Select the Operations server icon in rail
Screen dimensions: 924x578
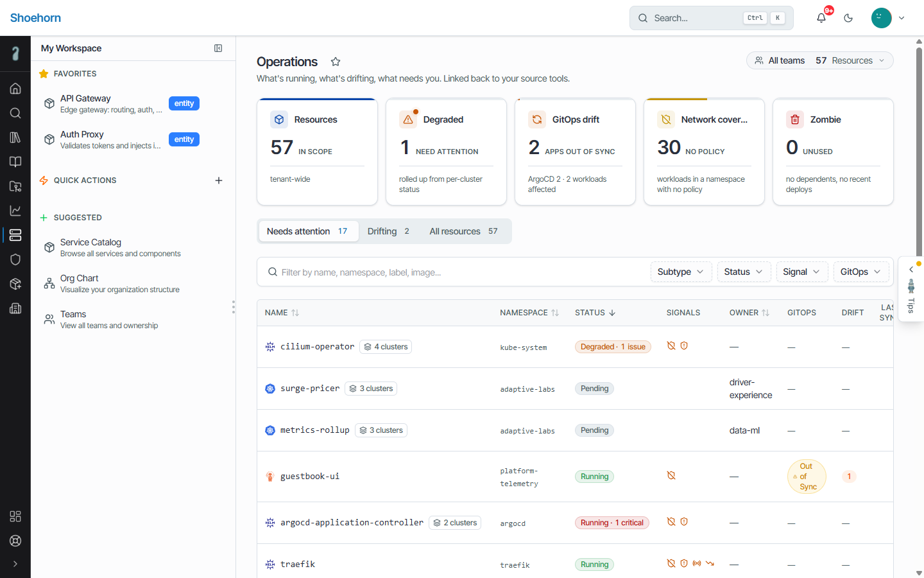[15, 235]
